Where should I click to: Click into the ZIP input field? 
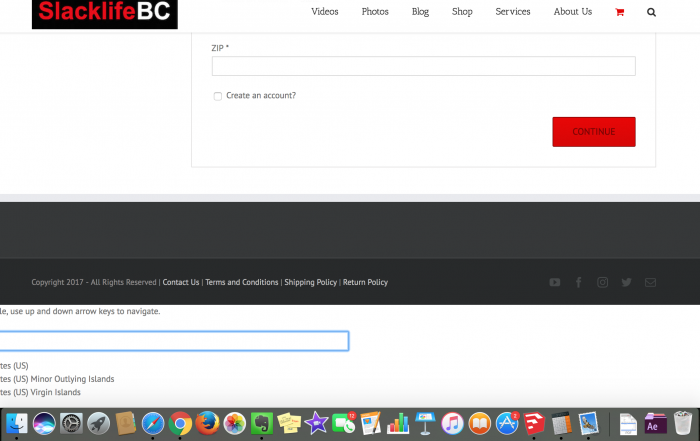tap(423, 66)
